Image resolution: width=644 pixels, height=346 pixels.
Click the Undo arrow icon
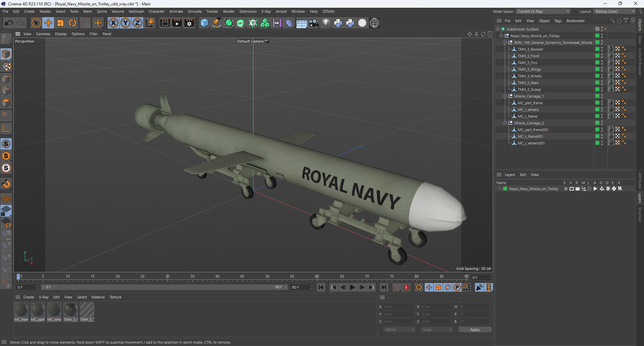9,23
